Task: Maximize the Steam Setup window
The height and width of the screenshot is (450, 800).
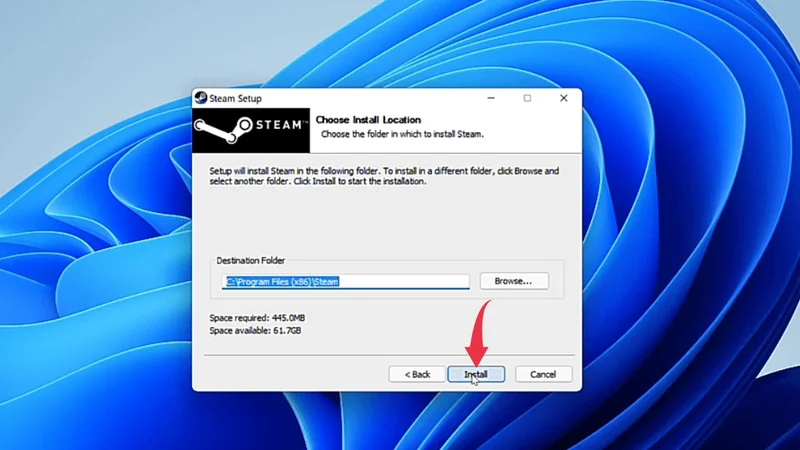Action: point(528,99)
